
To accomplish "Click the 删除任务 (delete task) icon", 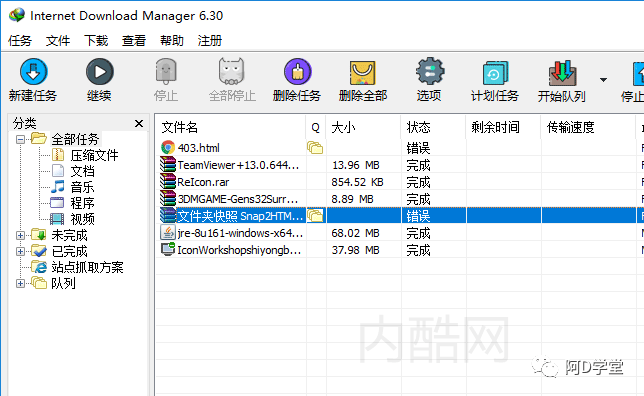I will (x=297, y=71).
